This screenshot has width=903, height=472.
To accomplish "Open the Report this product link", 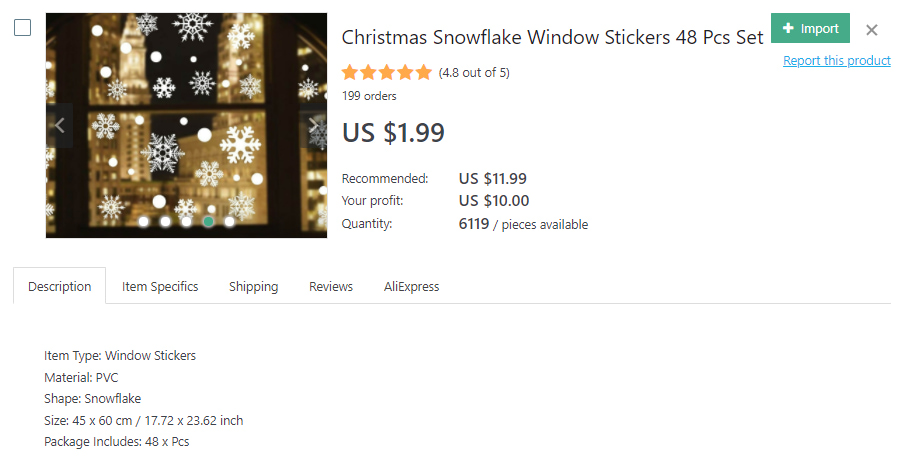I will pyautogui.click(x=836, y=61).
